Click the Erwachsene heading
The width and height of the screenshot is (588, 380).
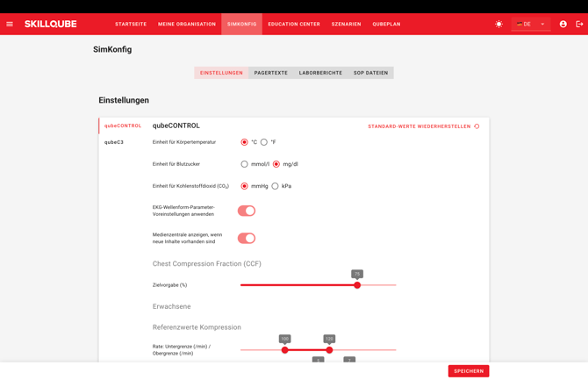pyautogui.click(x=171, y=306)
